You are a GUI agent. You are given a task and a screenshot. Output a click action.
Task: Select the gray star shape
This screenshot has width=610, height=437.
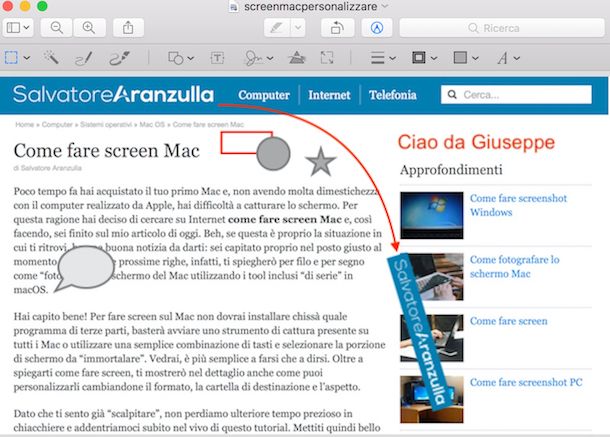pos(321,162)
